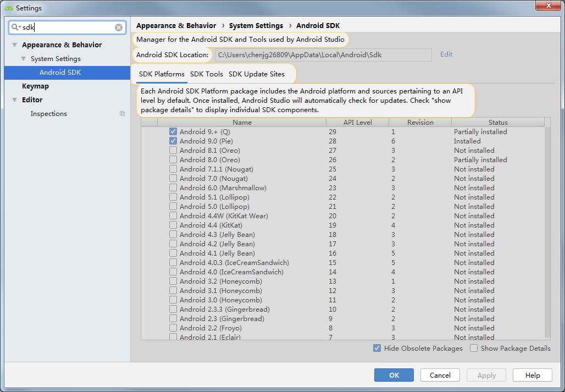Click the Help button
565x392 pixels.
pyautogui.click(x=533, y=375)
